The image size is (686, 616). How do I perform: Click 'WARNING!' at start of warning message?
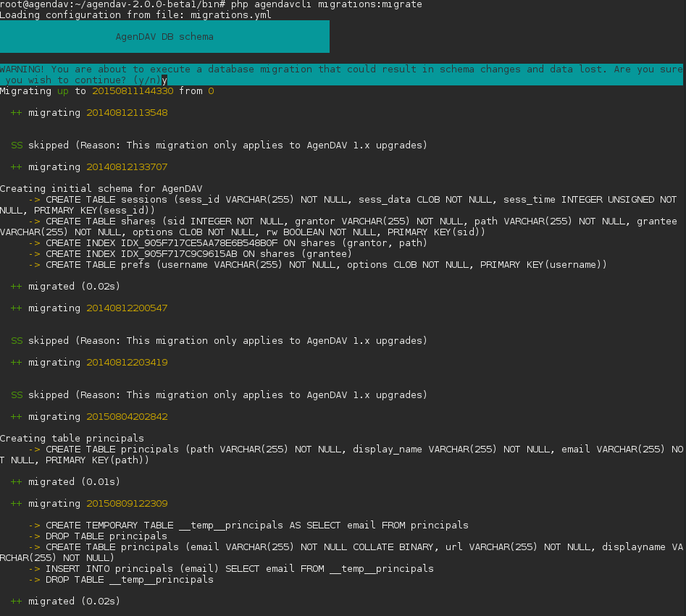click(22, 69)
